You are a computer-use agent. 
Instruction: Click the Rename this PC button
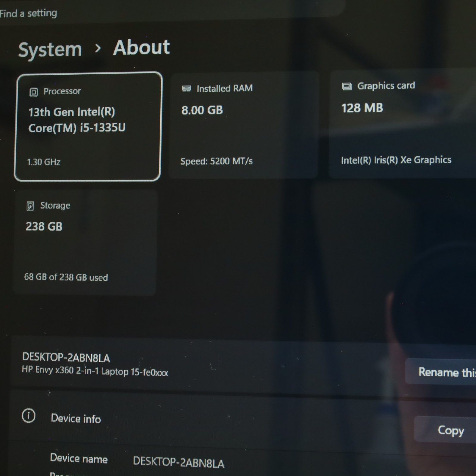pos(441,372)
